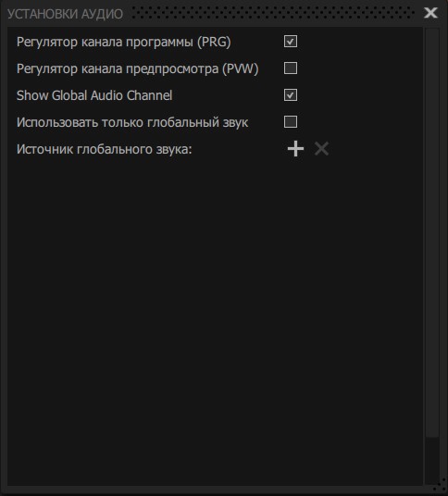The image size is (448, 496).
Task: Click the gray X remove-source icon
Action: (x=321, y=149)
